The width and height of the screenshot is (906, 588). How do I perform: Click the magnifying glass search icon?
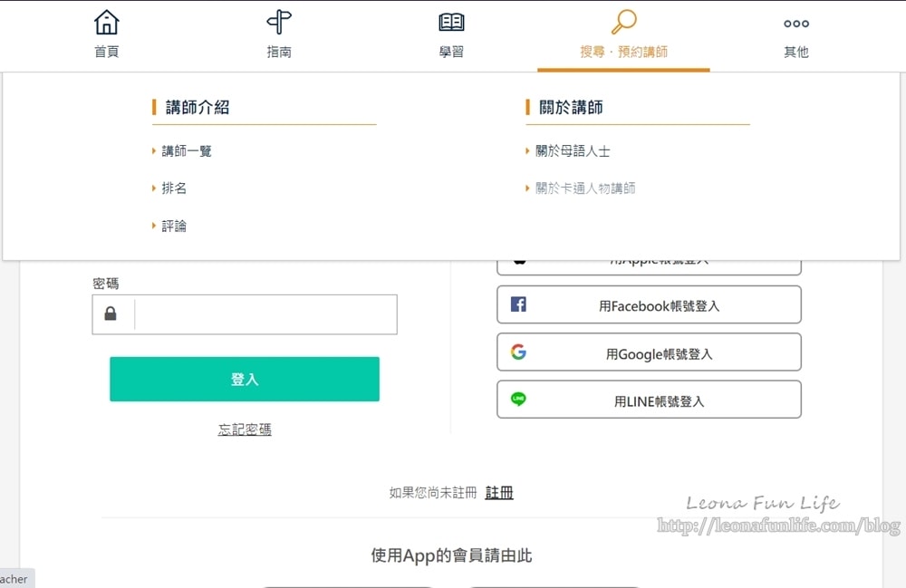pos(623,22)
